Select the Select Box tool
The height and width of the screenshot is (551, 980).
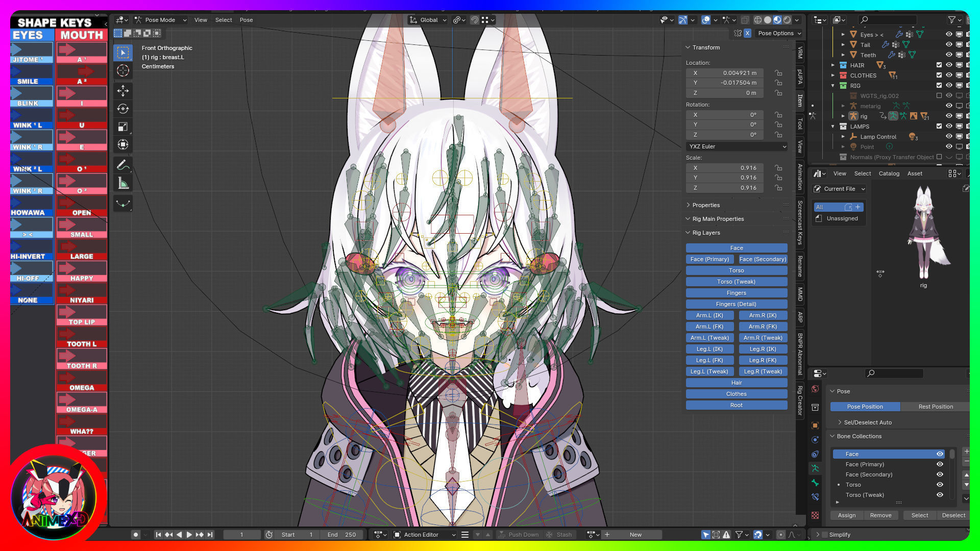[123, 53]
